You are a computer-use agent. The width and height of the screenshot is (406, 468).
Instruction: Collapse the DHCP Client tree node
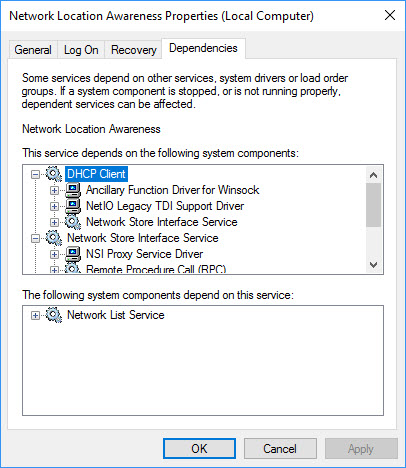tap(35, 174)
